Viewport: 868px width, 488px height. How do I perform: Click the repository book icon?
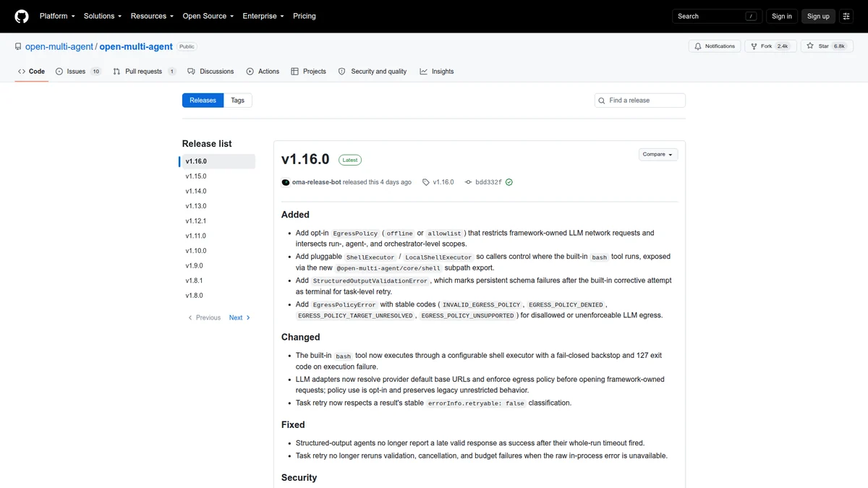pyautogui.click(x=18, y=46)
